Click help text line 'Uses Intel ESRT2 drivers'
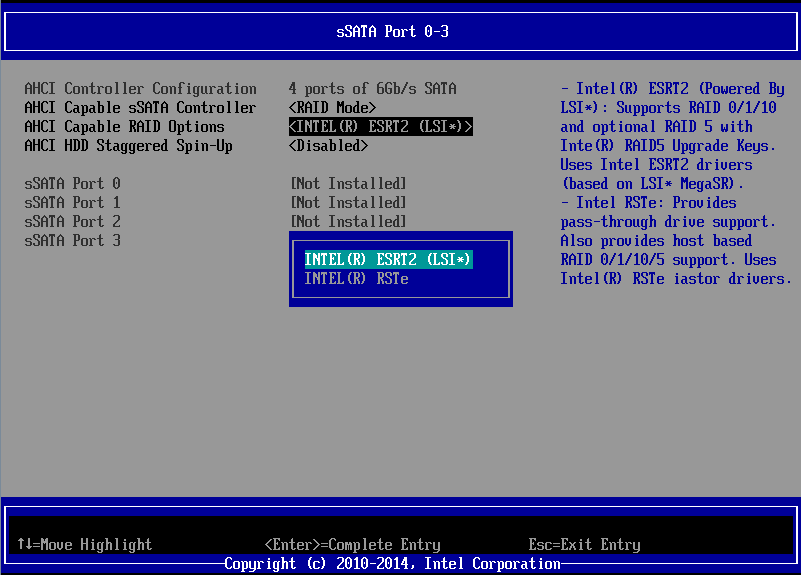801x575 pixels. (x=656, y=165)
